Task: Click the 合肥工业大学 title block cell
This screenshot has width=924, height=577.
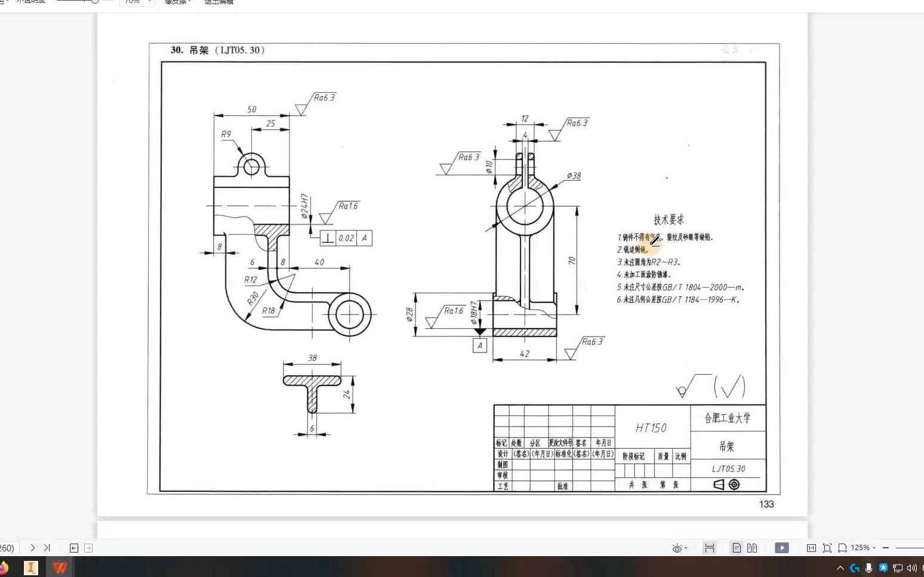Action: point(727,418)
